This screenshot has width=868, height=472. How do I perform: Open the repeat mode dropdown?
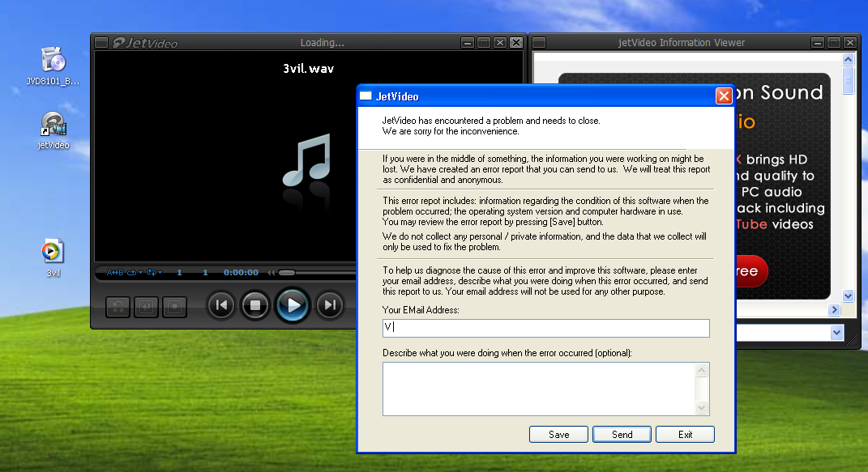pos(135,273)
